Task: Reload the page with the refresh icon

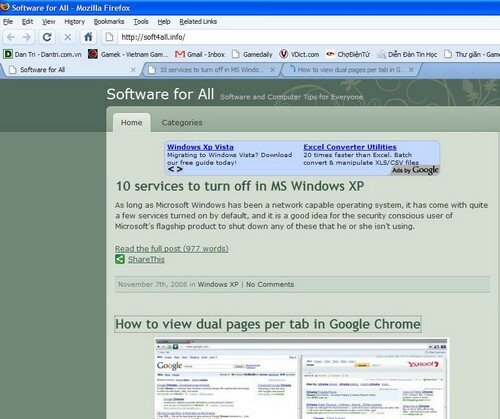Action: (x=47, y=37)
